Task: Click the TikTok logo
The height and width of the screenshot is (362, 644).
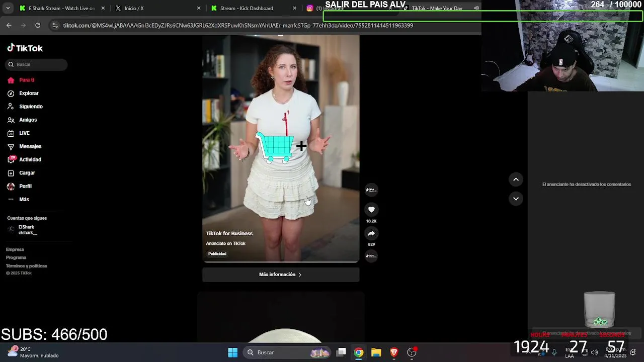Action: [x=25, y=48]
